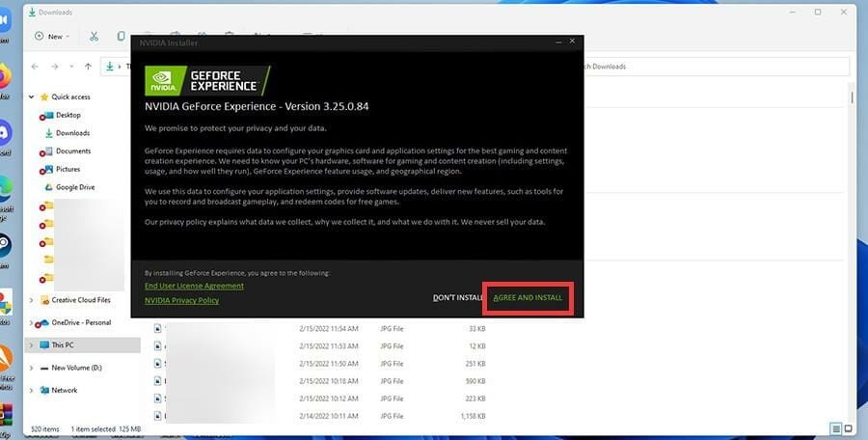Image resolution: width=868 pixels, height=440 pixels.
Task: Select This PC in navigation pane
Action: (63, 345)
